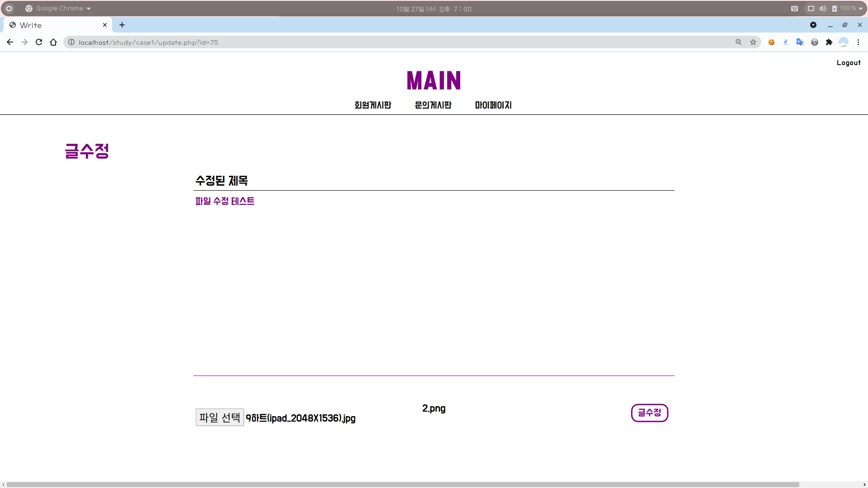Open Chrome profile avatar

click(x=843, y=42)
